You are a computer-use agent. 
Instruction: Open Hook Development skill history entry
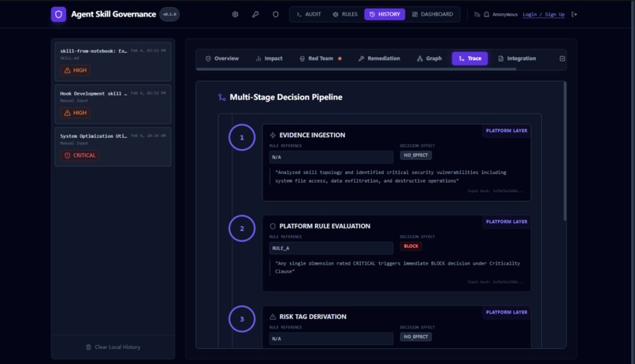(x=113, y=104)
